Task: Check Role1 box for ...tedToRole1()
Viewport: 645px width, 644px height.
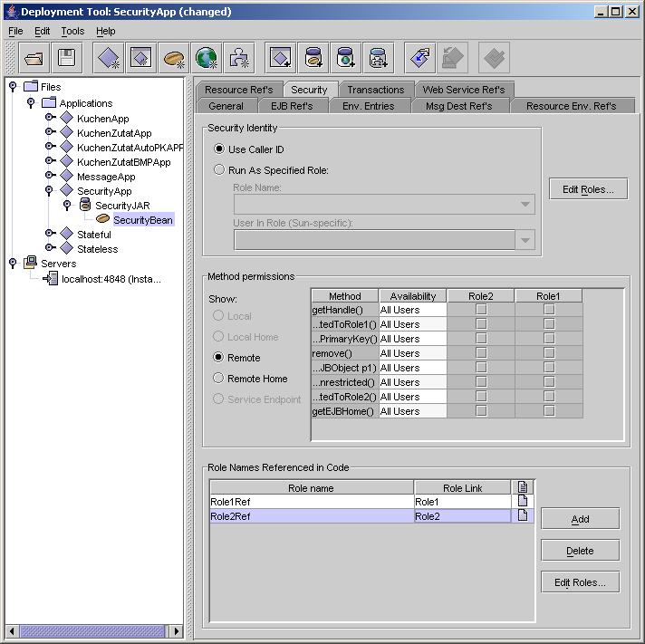Action: (549, 324)
